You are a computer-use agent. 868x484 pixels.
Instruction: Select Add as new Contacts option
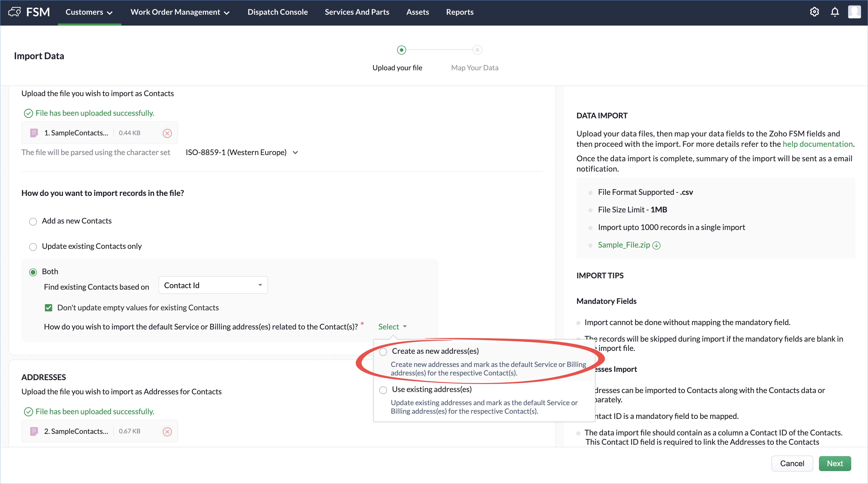pyautogui.click(x=33, y=222)
